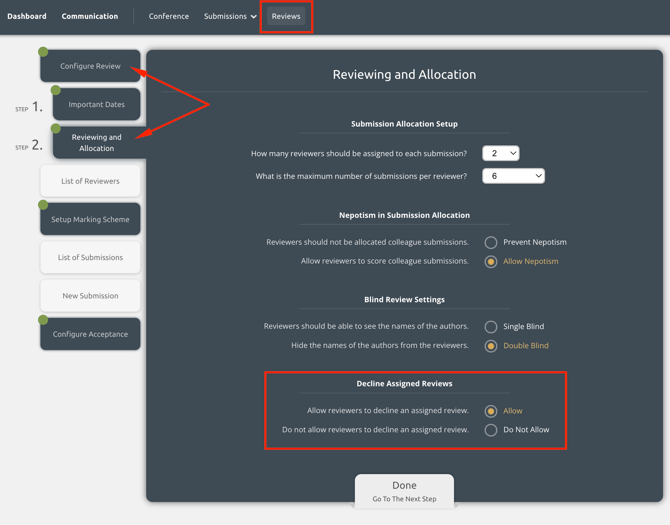Open maximum submissions per reviewer dropdown
This screenshot has width=670, height=525.
point(513,176)
